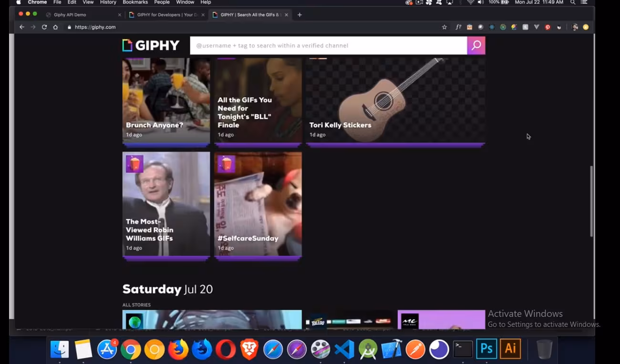This screenshot has height=364, width=620.
Task: Click the globe badge on the Saturday story
Action: pyautogui.click(x=135, y=321)
